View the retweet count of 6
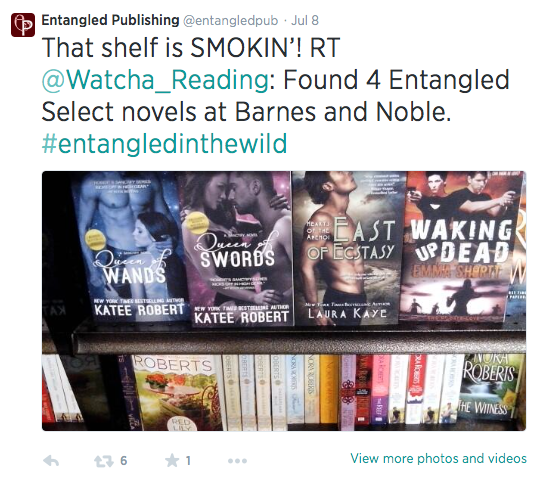 (124, 461)
